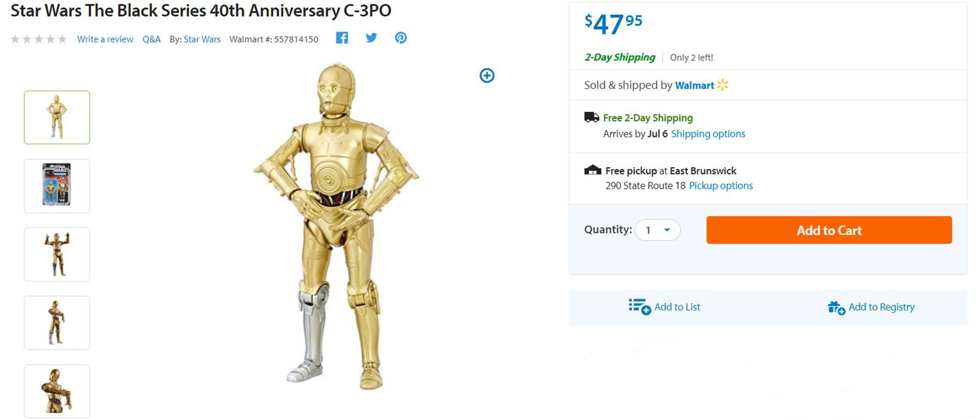Viewport: 980px width, 420px height.
Task: Click the zoom-in plus icon on image
Action: click(487, 76)
